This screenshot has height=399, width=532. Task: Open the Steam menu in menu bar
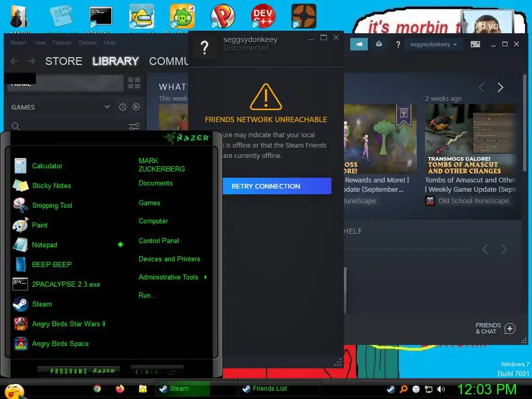(x=18, y=43)
